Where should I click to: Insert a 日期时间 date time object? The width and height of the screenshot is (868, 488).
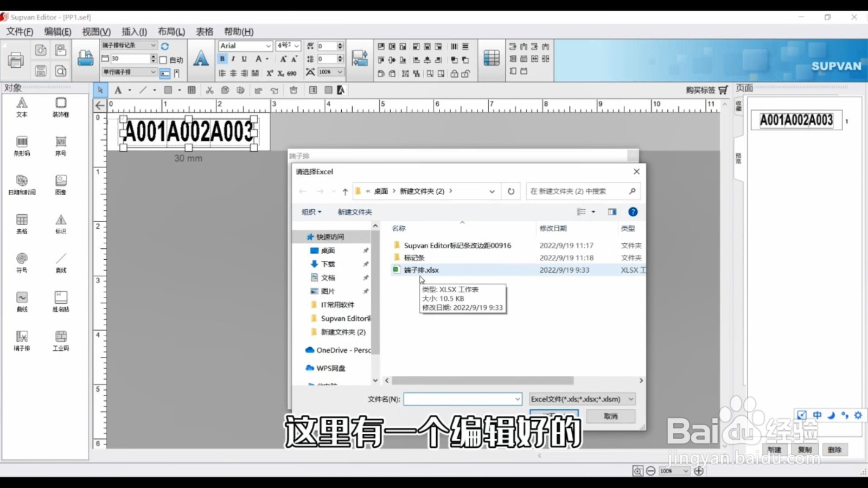[22, 185]
